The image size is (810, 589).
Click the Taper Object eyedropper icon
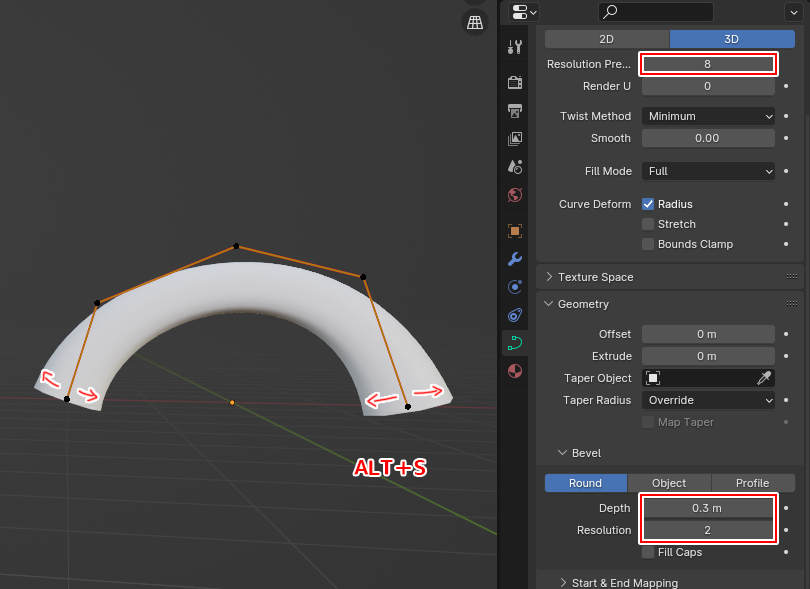[764, 378]
